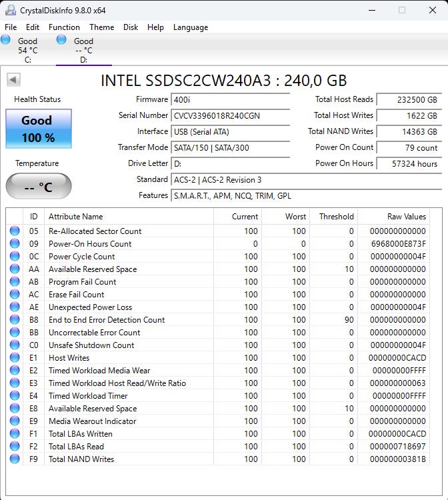Click status orb for Total LBAs Read
Screen dimensions: 448x500
coord(15,446)
